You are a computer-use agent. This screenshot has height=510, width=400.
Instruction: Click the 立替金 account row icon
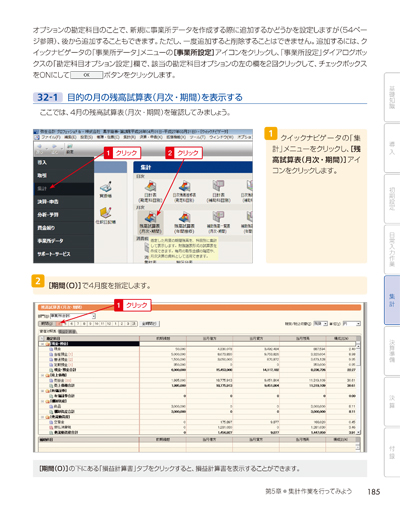(x=51, y=422)
